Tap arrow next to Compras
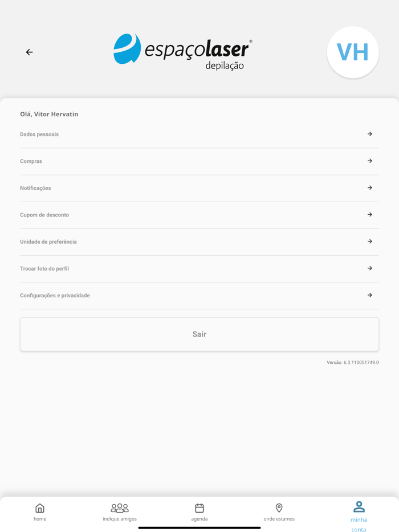 (x=370, y=161)
